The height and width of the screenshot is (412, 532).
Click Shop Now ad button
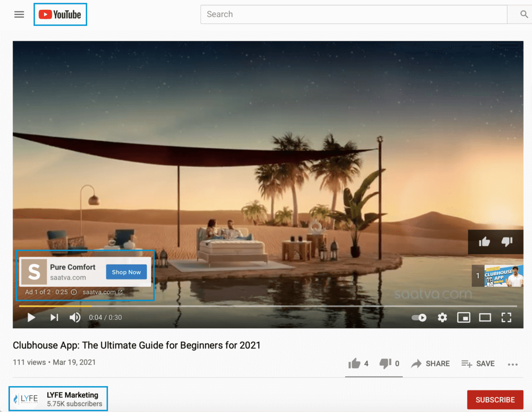coord(126,272)
